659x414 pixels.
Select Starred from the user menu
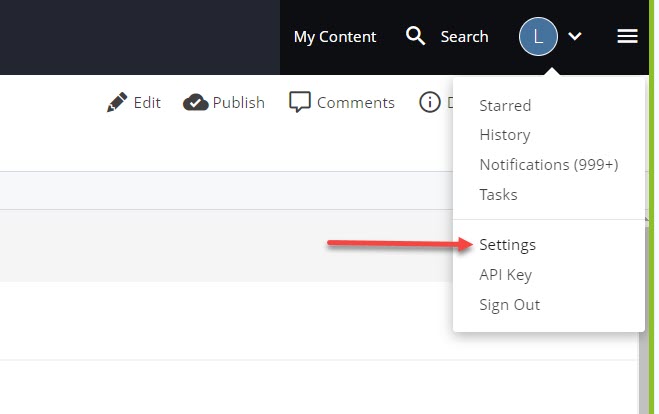coord(505,105)
